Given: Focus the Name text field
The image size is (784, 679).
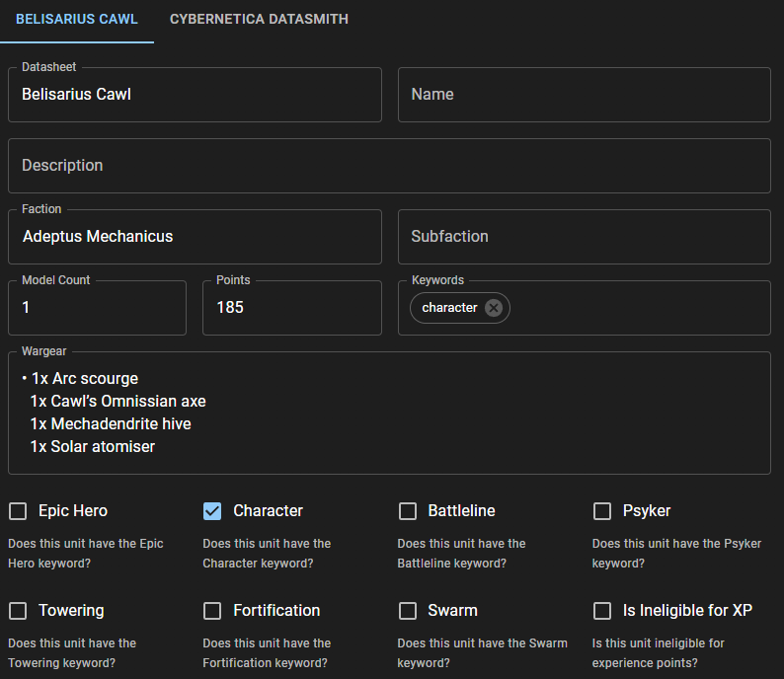Looking at the screenshot, I should pos(584,95).
